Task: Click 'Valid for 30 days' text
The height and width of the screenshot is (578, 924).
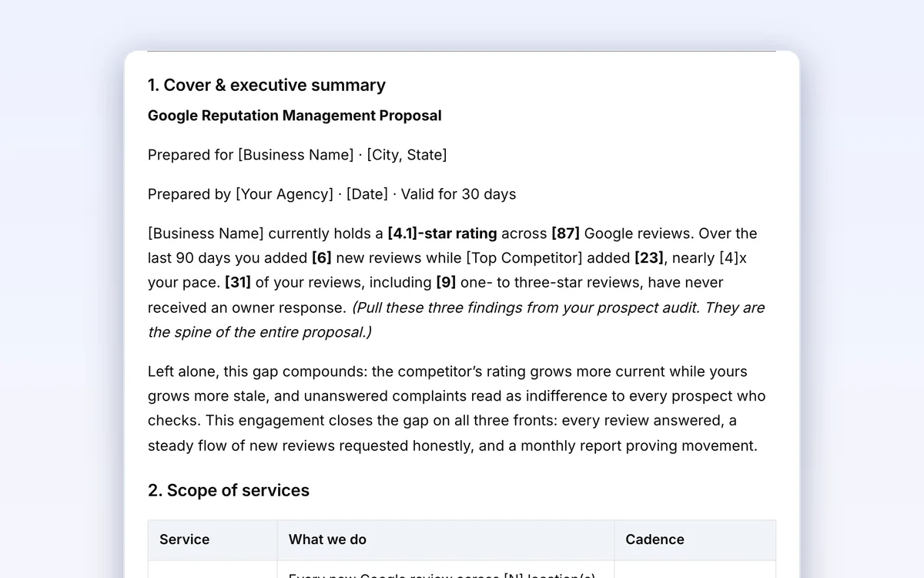Action: (x=458, y=194)
